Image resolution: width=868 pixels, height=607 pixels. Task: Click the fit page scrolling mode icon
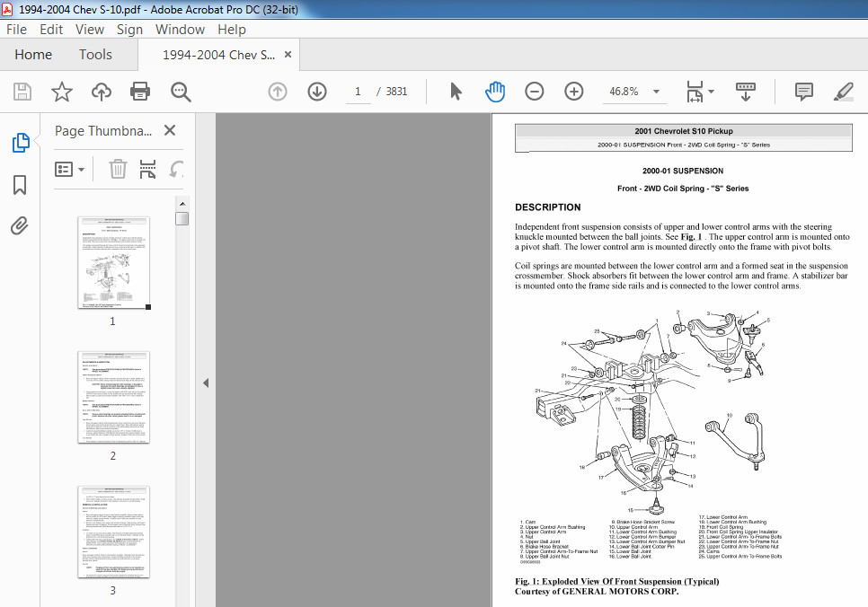695,92
